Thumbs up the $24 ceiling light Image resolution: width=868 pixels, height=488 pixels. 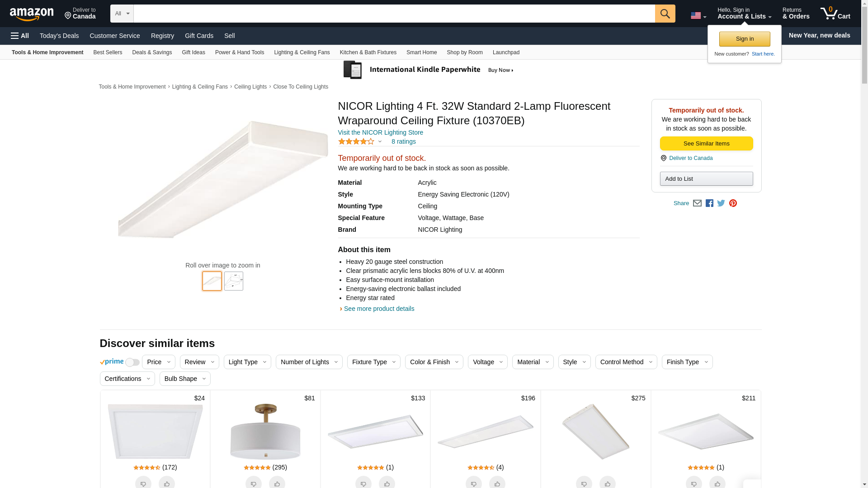[166, 483]
